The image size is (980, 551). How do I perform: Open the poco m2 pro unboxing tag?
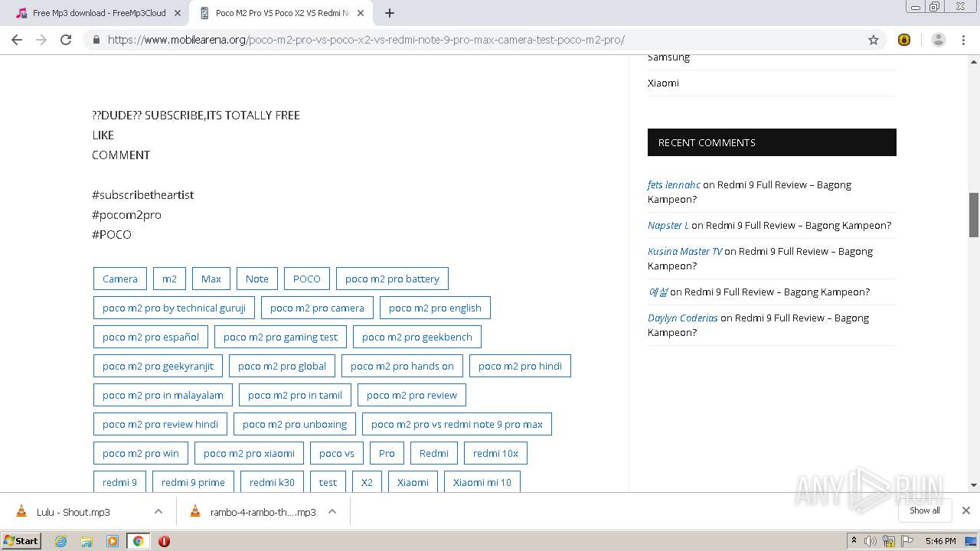295,424
